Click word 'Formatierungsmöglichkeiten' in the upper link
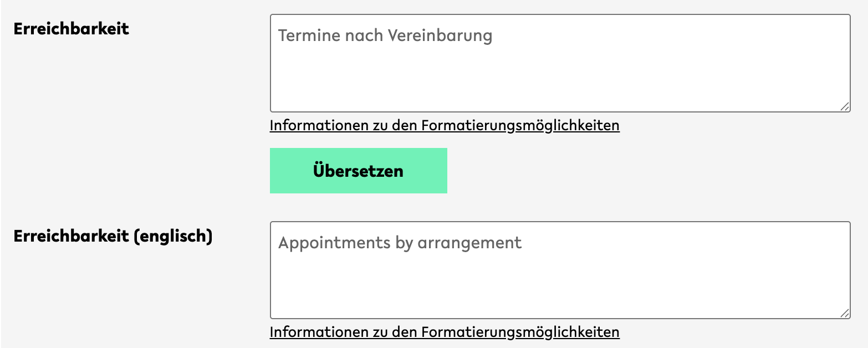Screen dimensions: 868x348 pyautogui.click(x=520, y=126)
